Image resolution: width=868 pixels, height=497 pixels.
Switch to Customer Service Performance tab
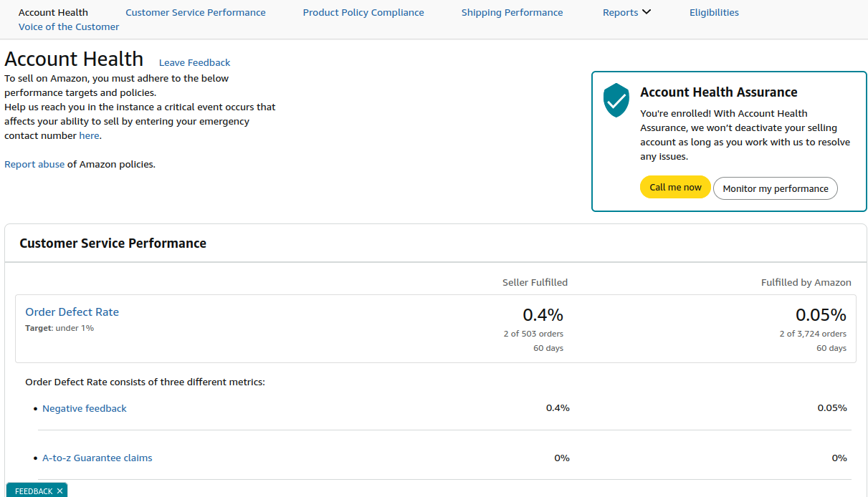tap(196, 12)
